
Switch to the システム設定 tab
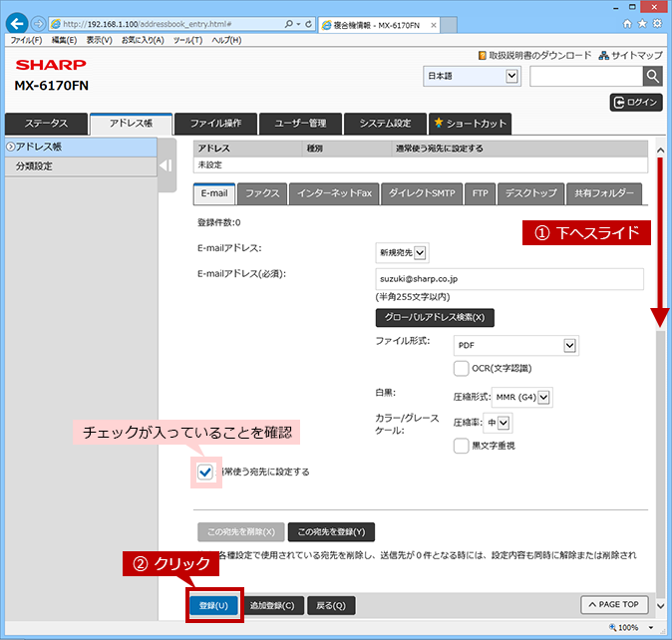point(385,124)
